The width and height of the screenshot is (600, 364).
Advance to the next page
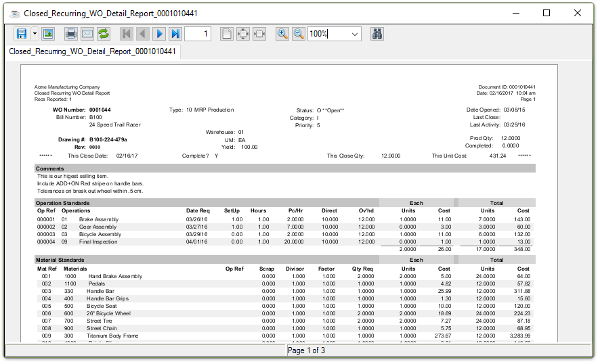click(159, 34)
